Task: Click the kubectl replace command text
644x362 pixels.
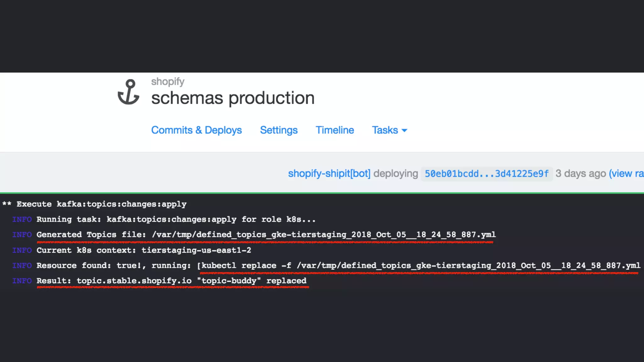Action: (420, 266)
